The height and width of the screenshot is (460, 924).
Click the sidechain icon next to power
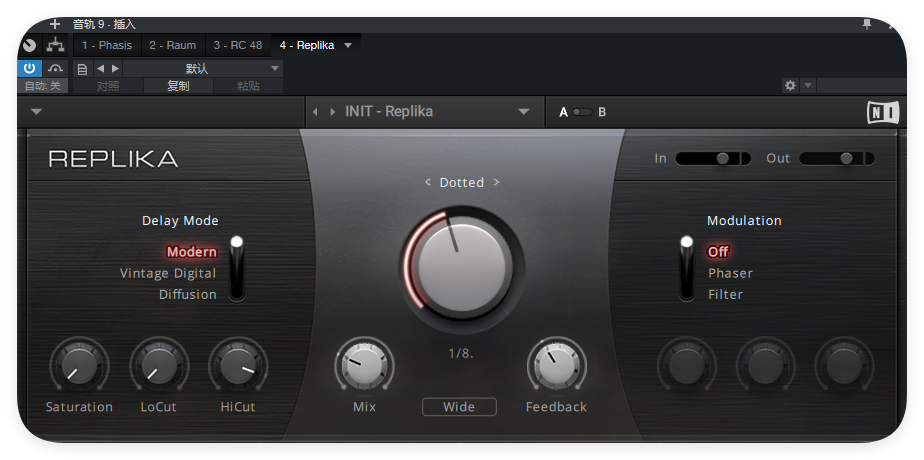(x=55, y=68)
